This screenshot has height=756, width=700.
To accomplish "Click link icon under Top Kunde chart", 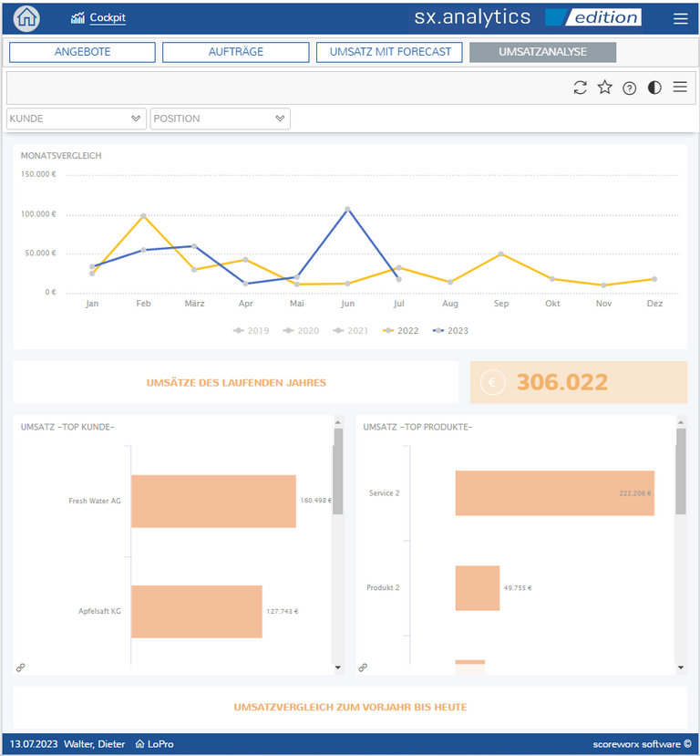I will pos(21,668).
